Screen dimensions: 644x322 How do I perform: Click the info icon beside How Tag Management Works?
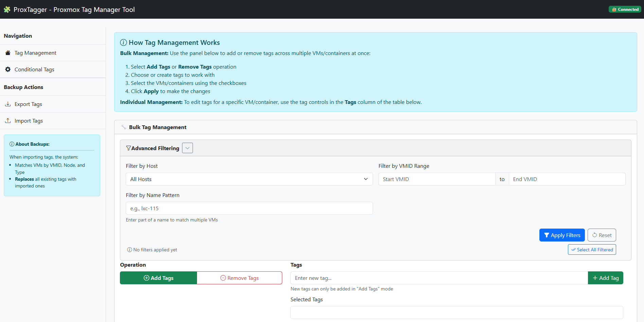coord(124,42)
